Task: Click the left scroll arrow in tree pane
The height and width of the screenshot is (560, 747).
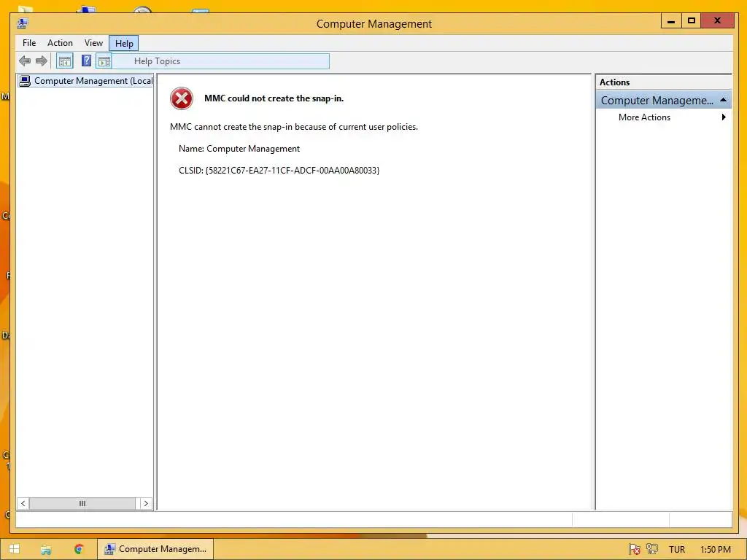Action: coord(23,503)
